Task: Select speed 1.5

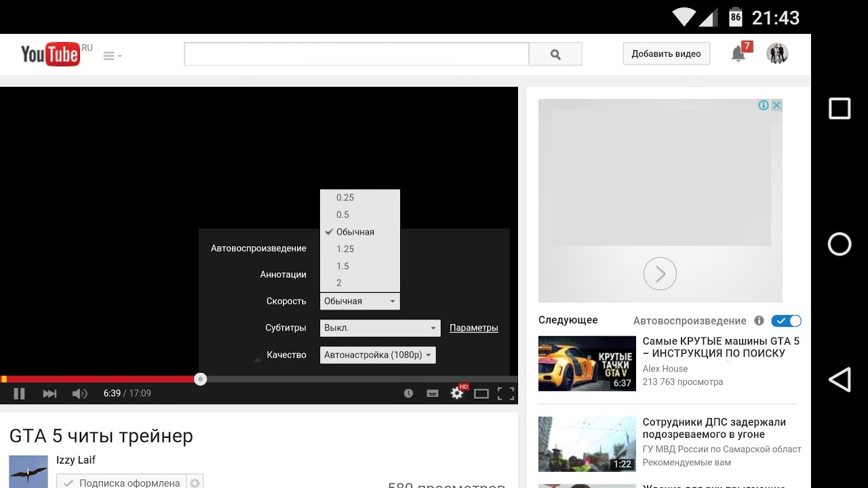Action: pos(360,266)
